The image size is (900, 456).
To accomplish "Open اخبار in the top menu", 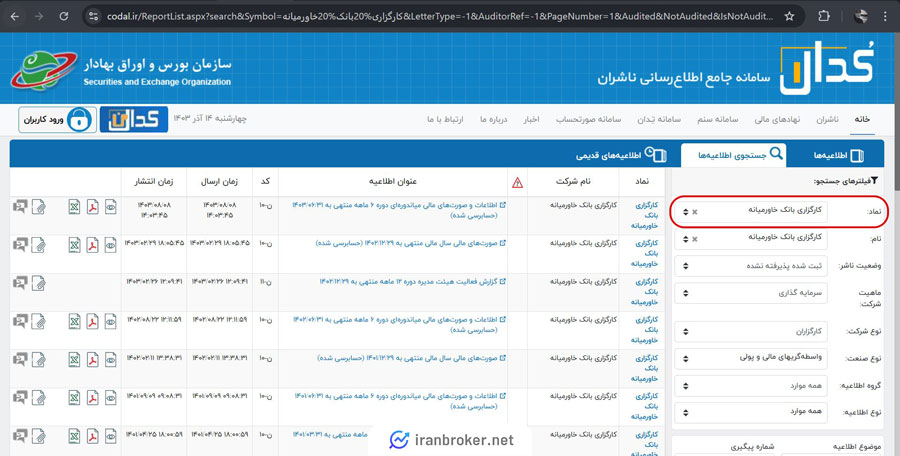I will click(x=531, y=119).
